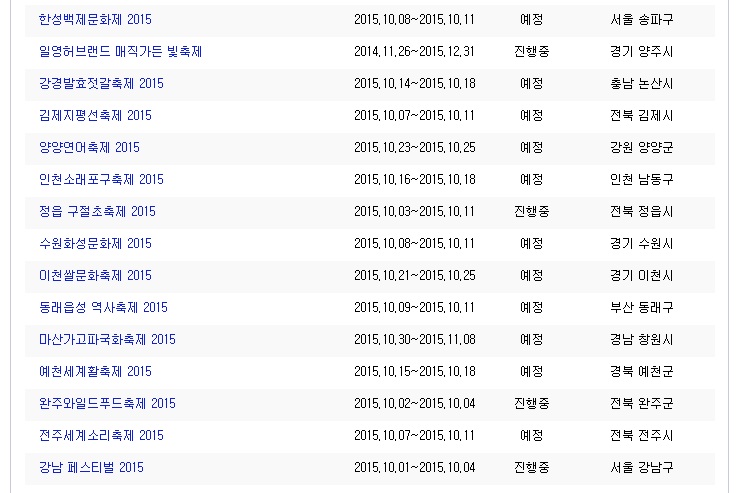The height and width of the screenshot is (493, 743).
Task: Select 이천쌀문화축제 2015 link
Action: 95,275
